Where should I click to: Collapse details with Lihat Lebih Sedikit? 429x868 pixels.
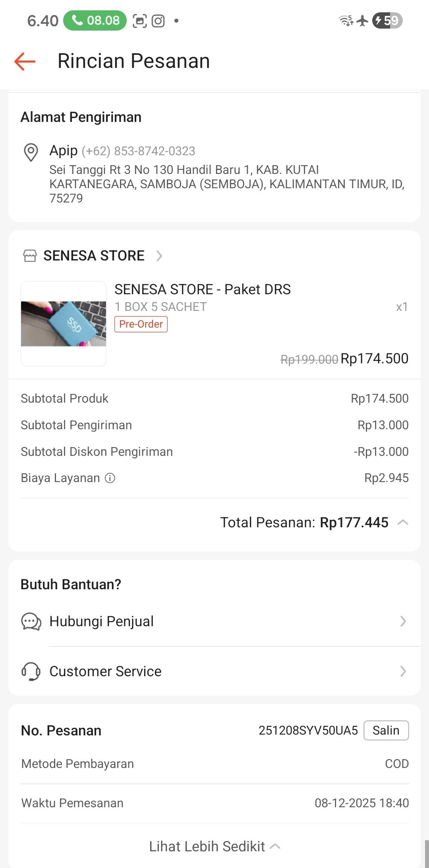[214, 847]
